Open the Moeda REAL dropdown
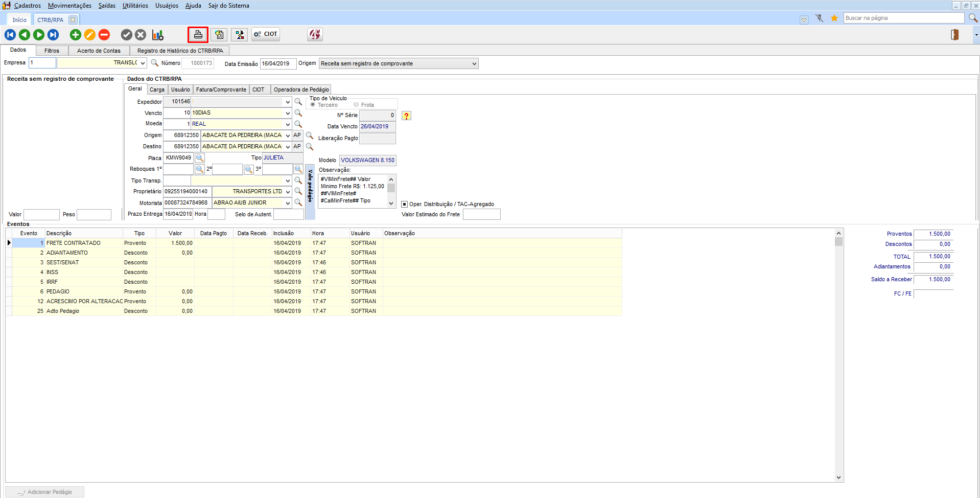This screenshot has height=498, width=980. (288, 124)
